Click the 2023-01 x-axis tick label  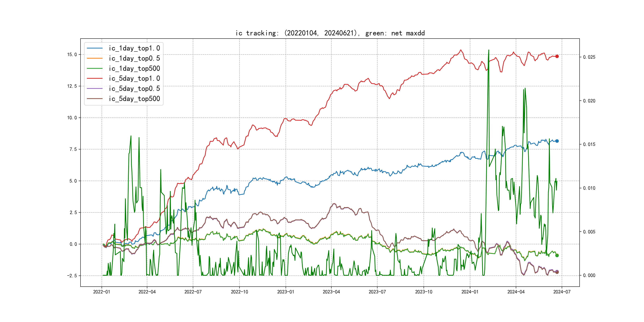(x=285, y=292)
